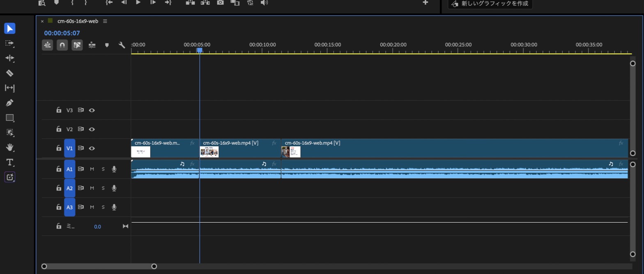The image size is (644, 274).
Task: Select the third long V1 clip
Action: pyautogui.click(x=455, y=148)
